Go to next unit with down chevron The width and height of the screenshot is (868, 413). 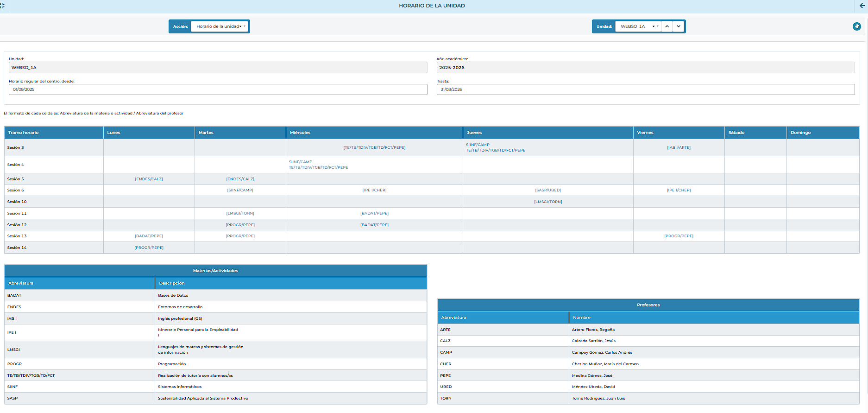(x=678, y=26)
